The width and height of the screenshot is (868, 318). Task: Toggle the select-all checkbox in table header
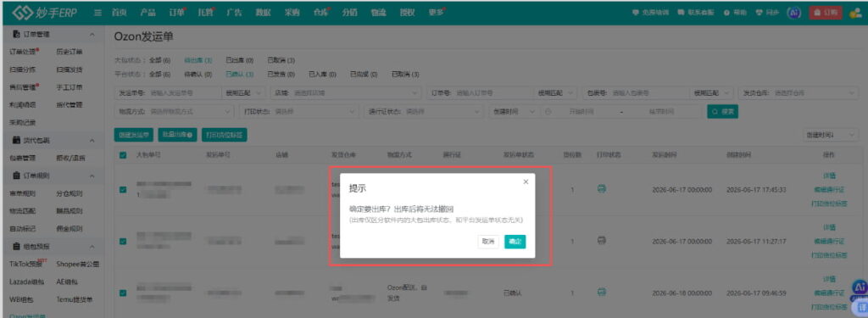123,155
